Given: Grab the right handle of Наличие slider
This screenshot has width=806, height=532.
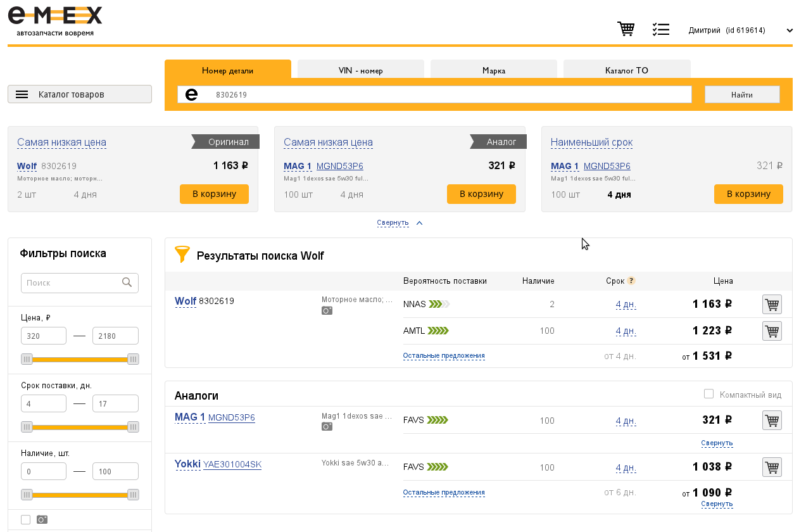Looking at the screenshot, I should [133, 495].
